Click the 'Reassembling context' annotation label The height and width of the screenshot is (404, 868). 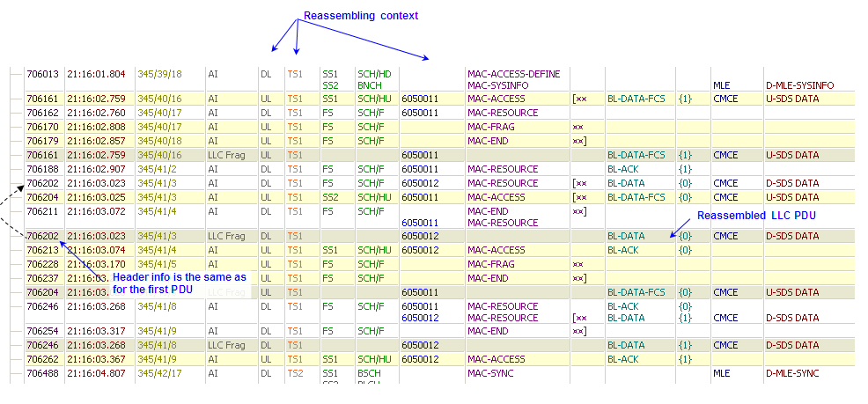(361, 16)
